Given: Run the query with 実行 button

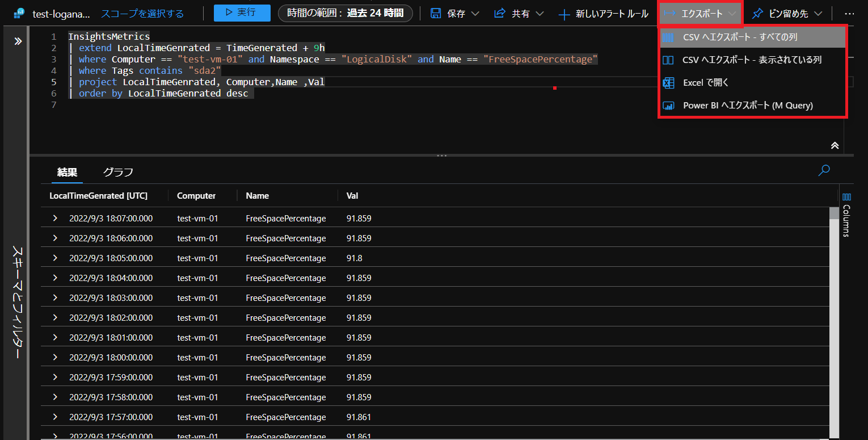Looking at the screenshot, I should (242, 12).
